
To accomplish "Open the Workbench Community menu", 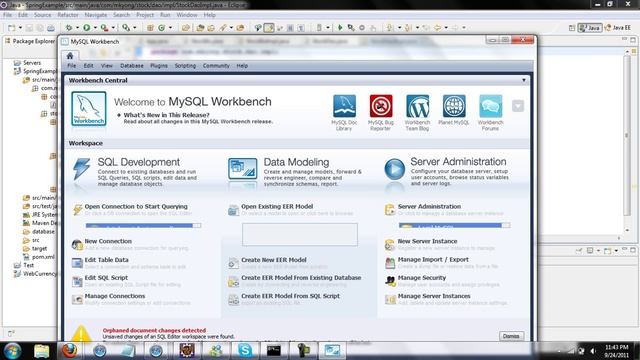I will tap(216, 66).
